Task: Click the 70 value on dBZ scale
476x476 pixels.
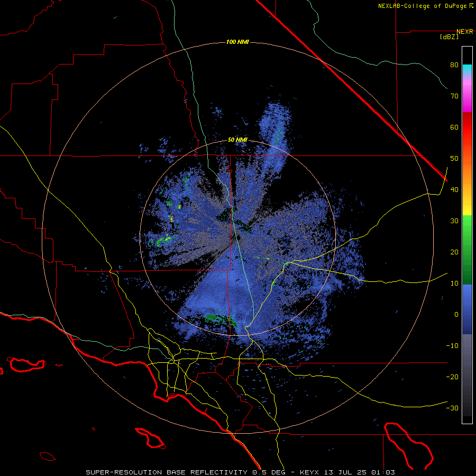Action: [454, 96]
